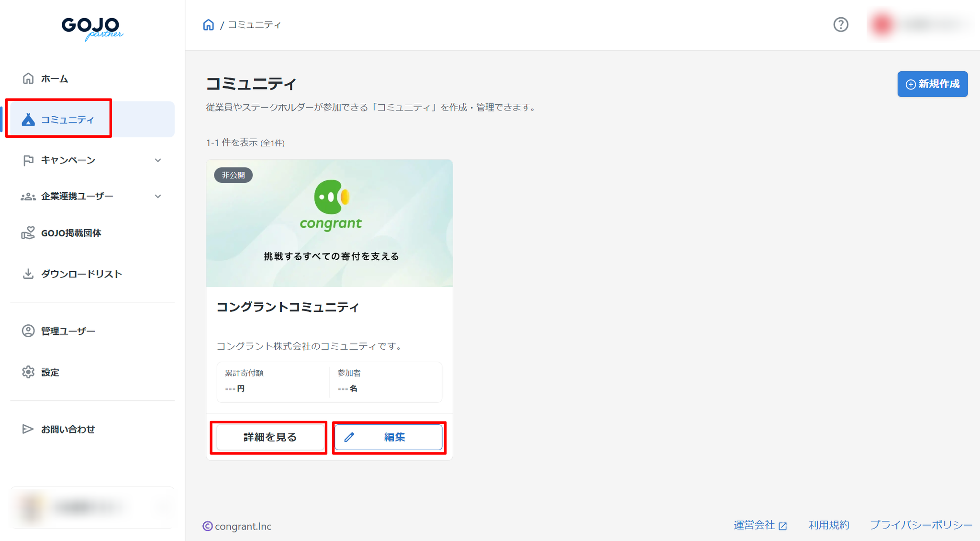Open the 利用規約 link
Image resolution: width=980 pixels, height=541 pixels.
pos(829,525)
